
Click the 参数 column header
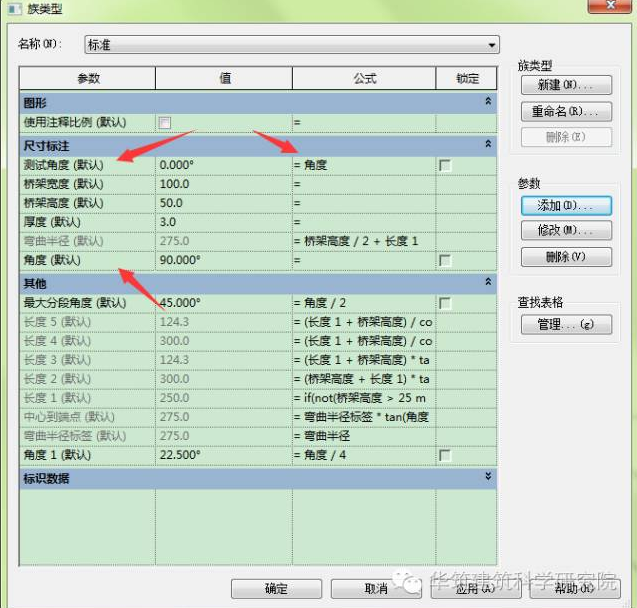(x=87, y=78)
